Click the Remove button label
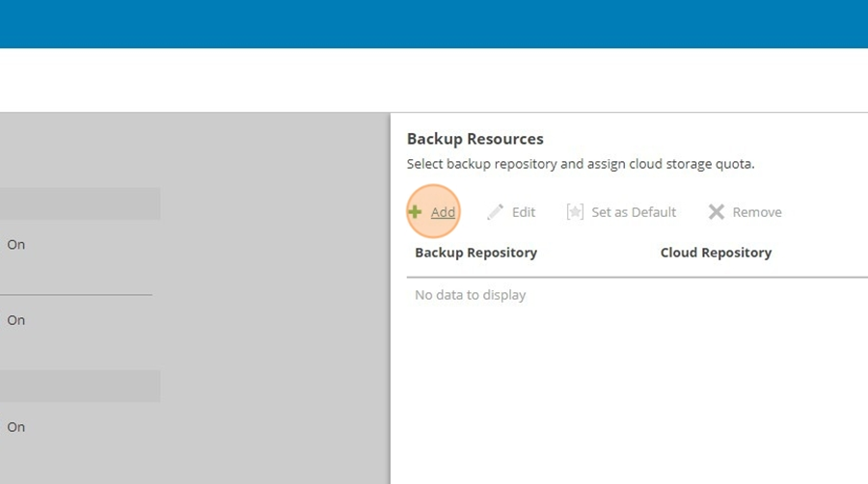The width and height of the screenshot is (868, 484). click(x=757, y=212)
